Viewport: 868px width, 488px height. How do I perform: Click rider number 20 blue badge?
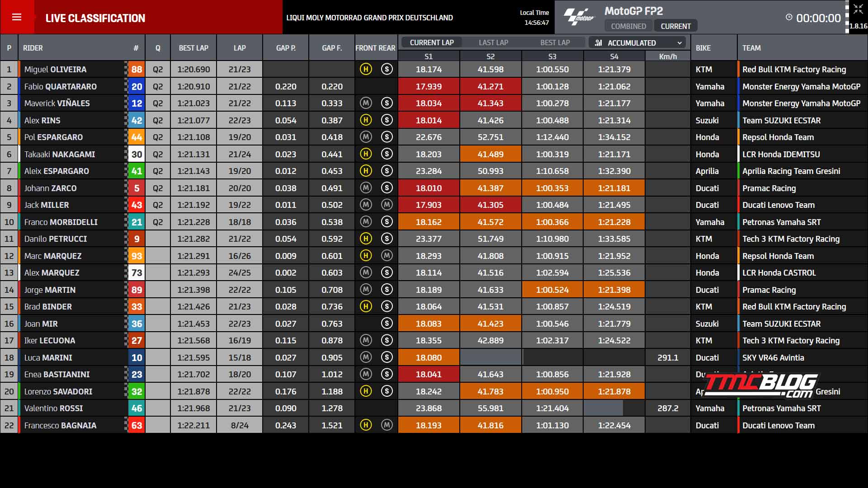[137, 86]
